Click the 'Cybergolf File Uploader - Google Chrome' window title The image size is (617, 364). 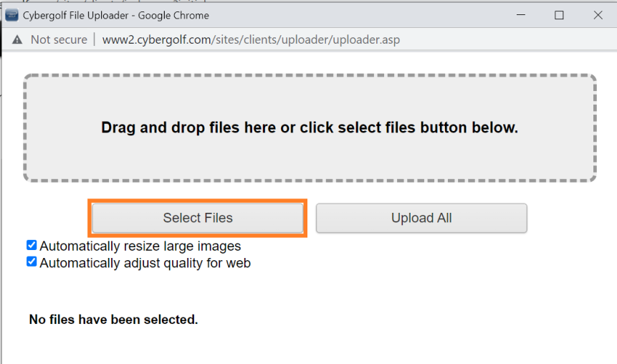tap(115, 15)
